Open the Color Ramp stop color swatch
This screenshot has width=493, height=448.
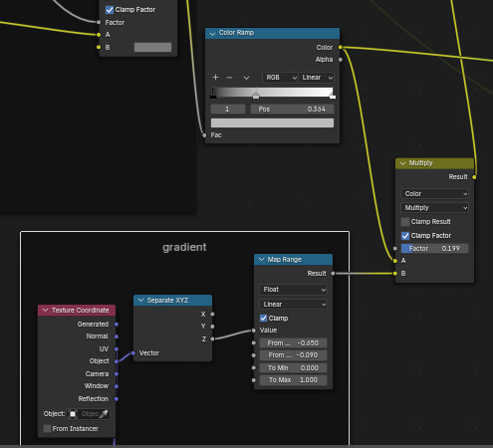pyautogui.click(x=272, y=123)
